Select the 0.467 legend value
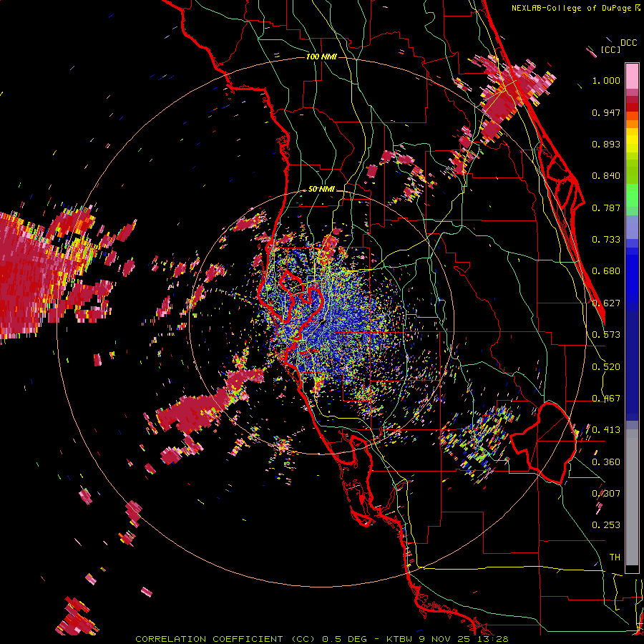Image resolution: width=644 pixels, height=644 pixels. (606, 399)
